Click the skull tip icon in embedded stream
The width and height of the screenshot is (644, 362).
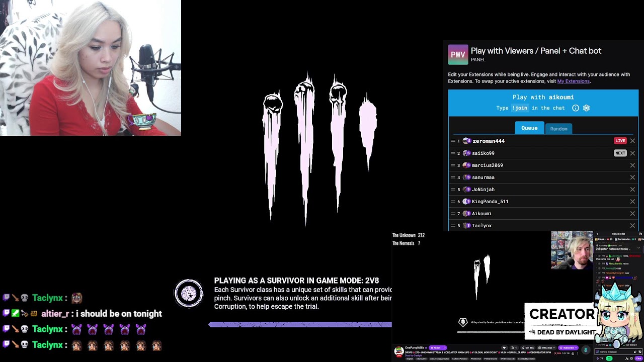[463, 322]
